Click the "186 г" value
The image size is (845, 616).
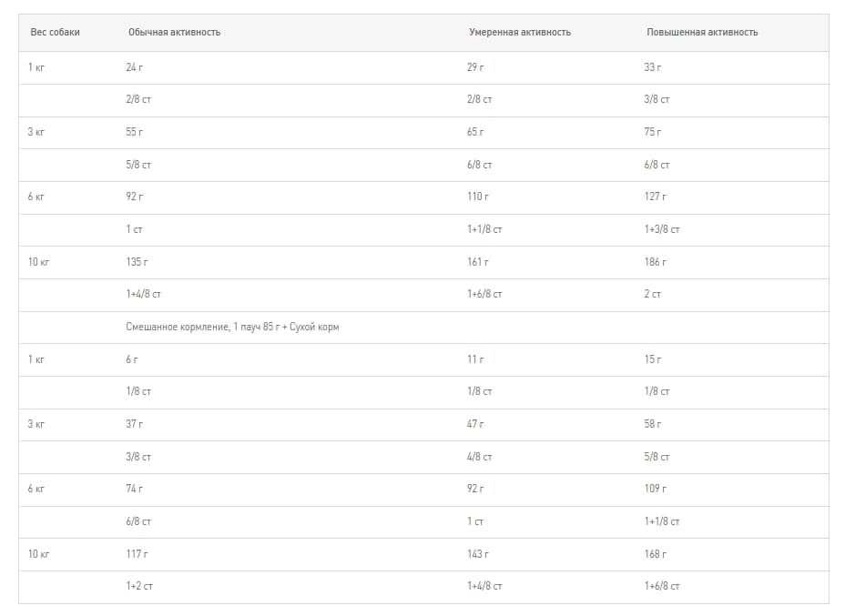pyautogui.click(x=656, y=262)
